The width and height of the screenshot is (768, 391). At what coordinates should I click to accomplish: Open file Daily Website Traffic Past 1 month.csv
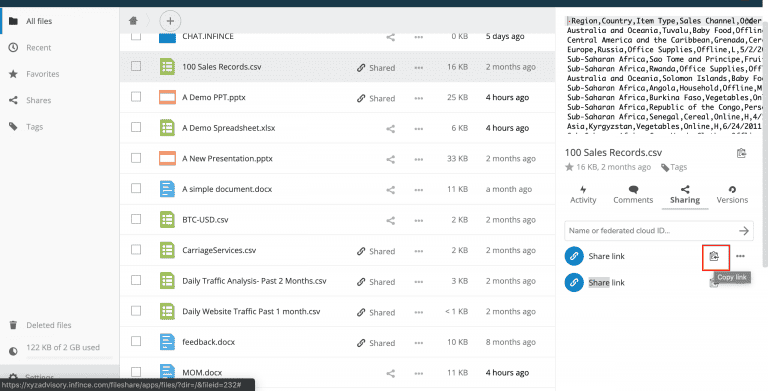[x=251, y=311]
